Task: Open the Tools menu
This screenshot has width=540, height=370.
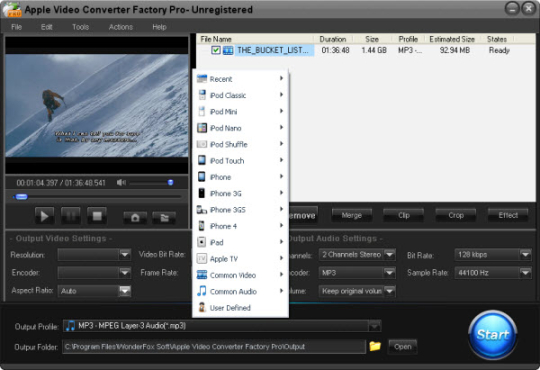Action: click(x=80, y=27)
